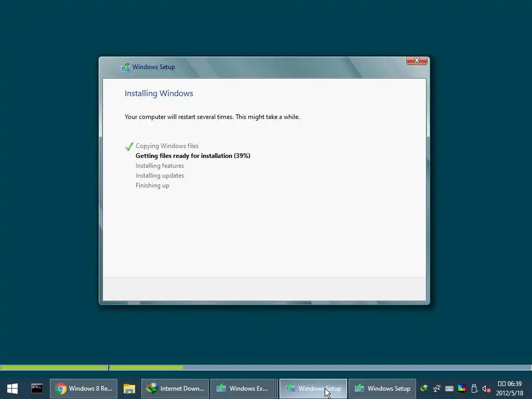Screen dimensions: 532x399
Task: Click the 'Installing updates' step
Action: coord(159,176)
